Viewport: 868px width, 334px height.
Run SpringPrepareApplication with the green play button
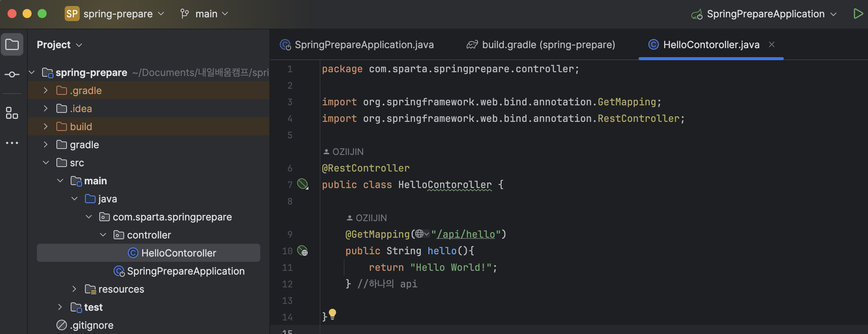click(x=858, y=14)
